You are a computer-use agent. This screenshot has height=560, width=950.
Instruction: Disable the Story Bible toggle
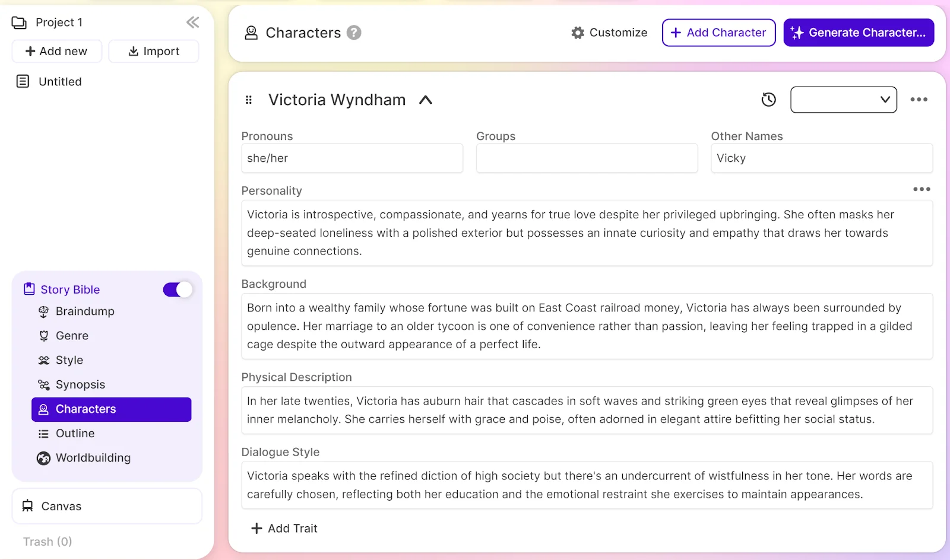(176, 289)
